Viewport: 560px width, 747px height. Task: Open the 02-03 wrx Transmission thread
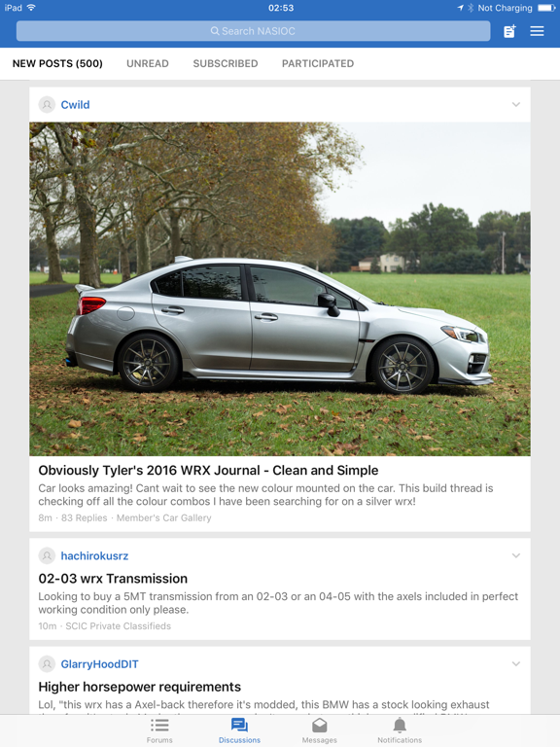click(113, 579)
